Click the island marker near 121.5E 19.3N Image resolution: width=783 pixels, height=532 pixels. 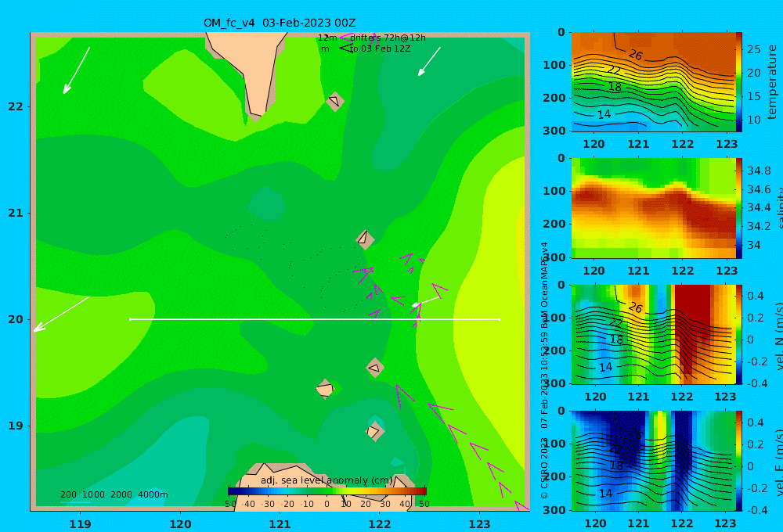pyautogui.click(x=325, y=389)
